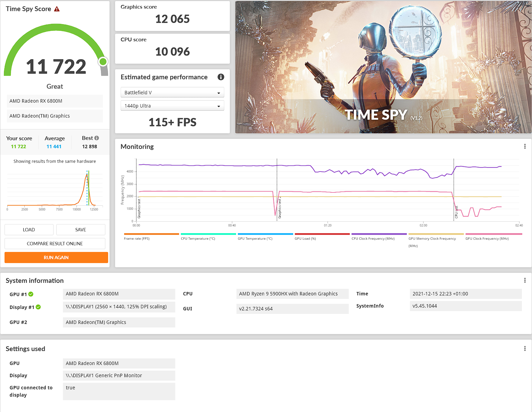Click the Average score value 11 441
The width and height of the screenshot is (532, 412).
pos(54,146)
